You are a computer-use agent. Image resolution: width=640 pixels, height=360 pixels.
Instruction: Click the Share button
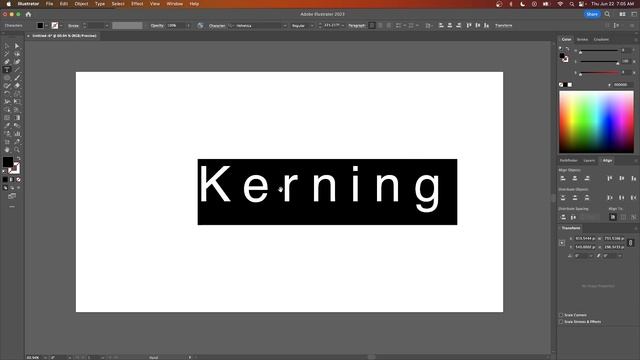tap(592, 14)
